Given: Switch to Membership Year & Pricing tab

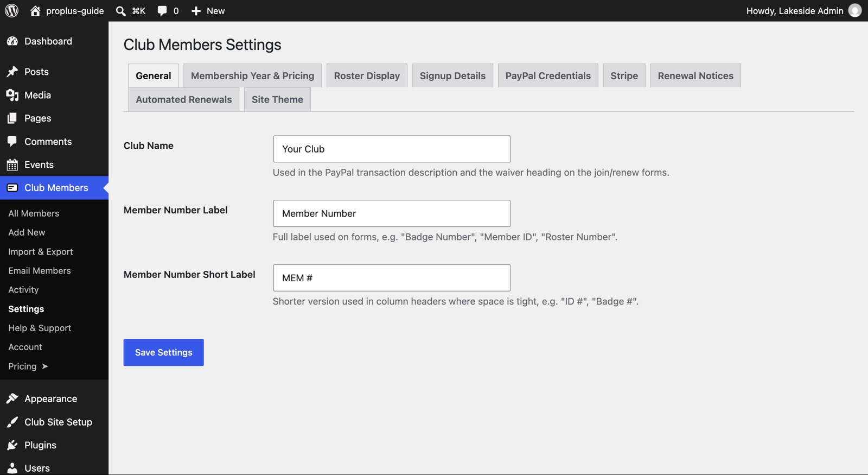Looking at the screenshot, I should [x=252, y=75].
